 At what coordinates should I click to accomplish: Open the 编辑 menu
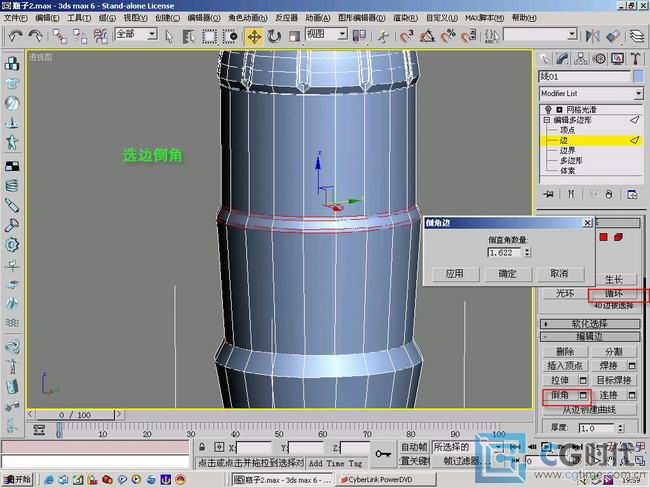tap(47, 18)
